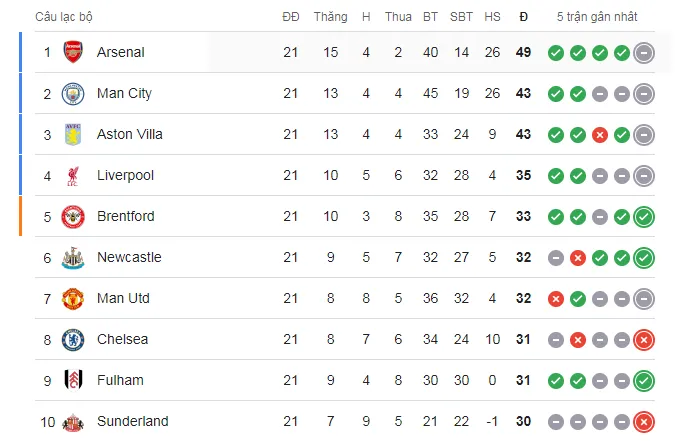This screenshot has width=694, height=441.
Task: Click the Câu lạc bộ column header
Action: click(x=65, y=16)
